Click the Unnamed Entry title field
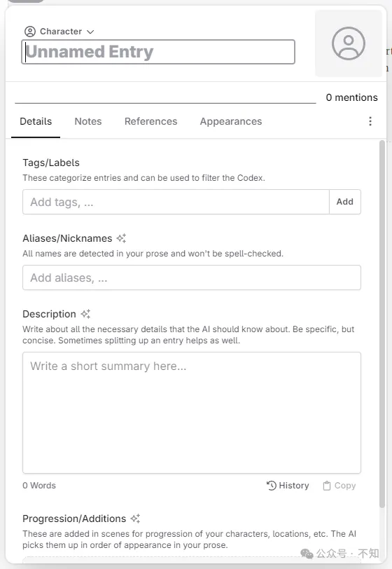Screen dimensions: 392x569 158,52
